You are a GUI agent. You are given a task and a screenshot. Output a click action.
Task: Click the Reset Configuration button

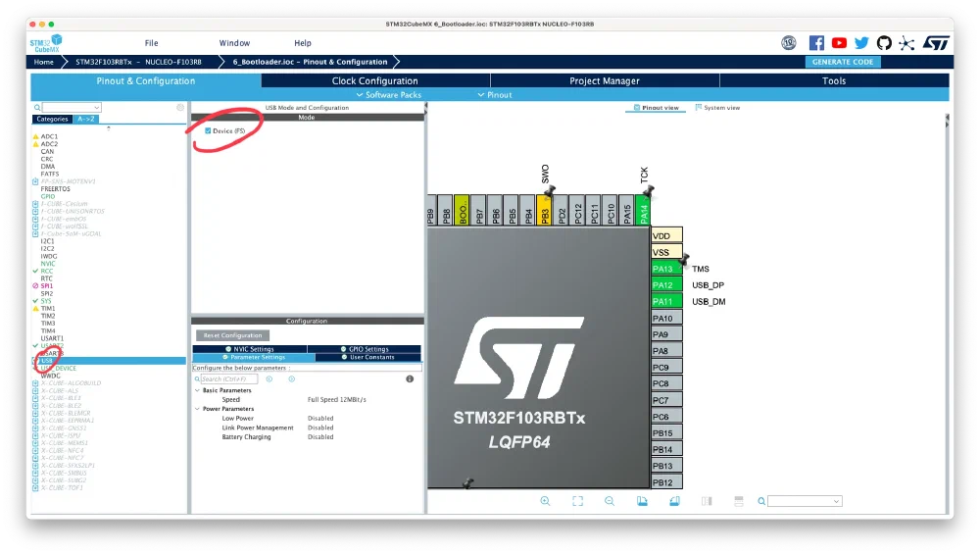click(232, 335)
